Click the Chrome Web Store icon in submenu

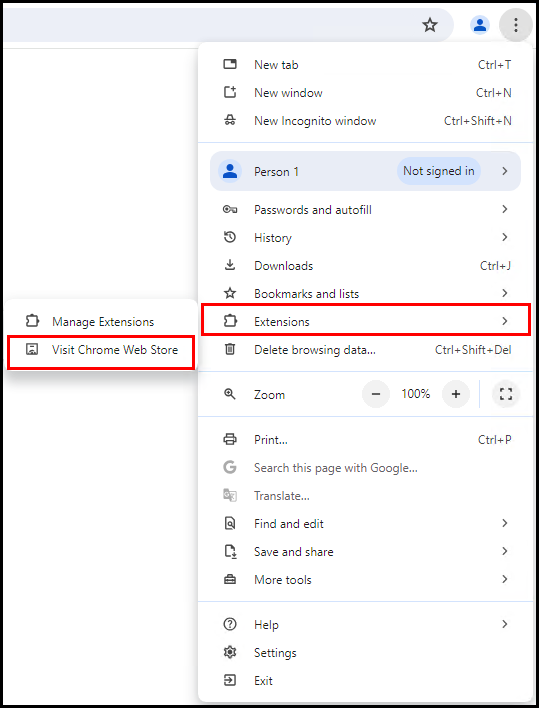pyautogui.click(x=32, y=349)
